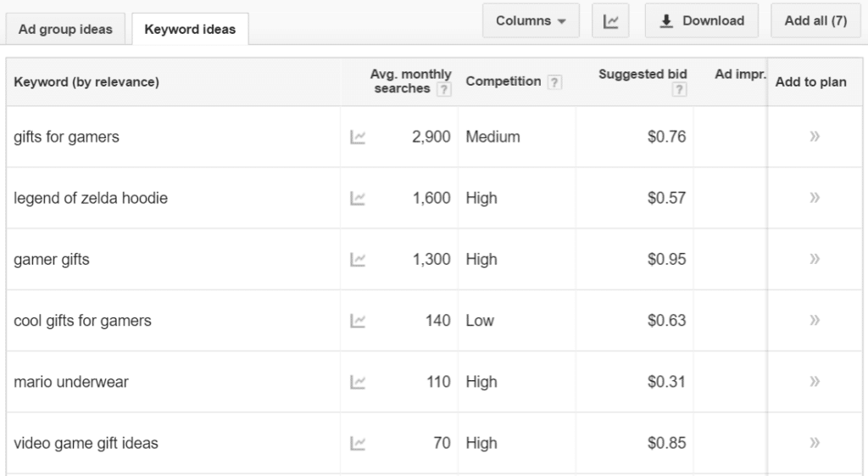Click the 1,300 monthly searches value

(431, 260)
